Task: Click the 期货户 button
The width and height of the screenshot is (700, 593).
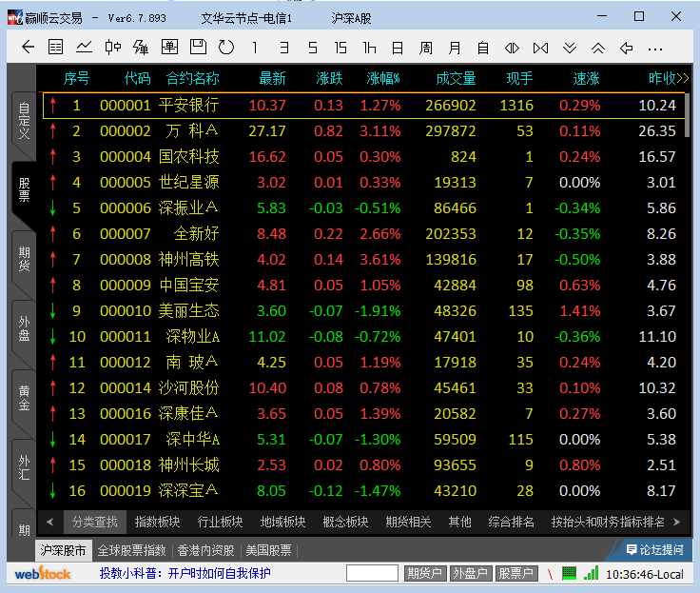Action: [424, 573]
